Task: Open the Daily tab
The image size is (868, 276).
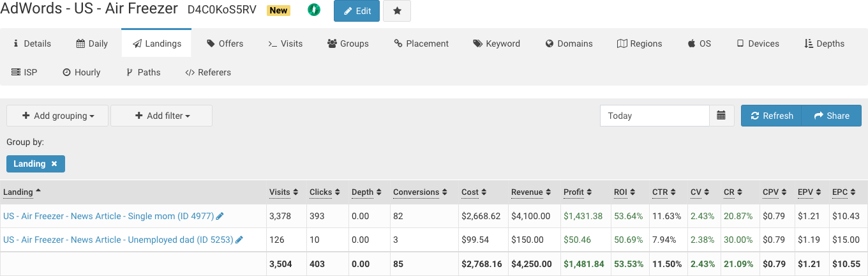Action: [92, 43]
